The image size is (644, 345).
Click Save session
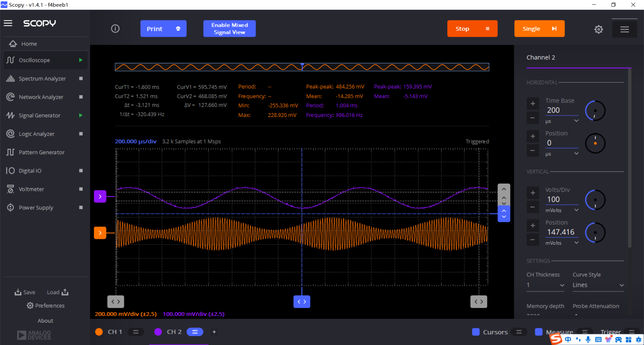pos(25,292)
